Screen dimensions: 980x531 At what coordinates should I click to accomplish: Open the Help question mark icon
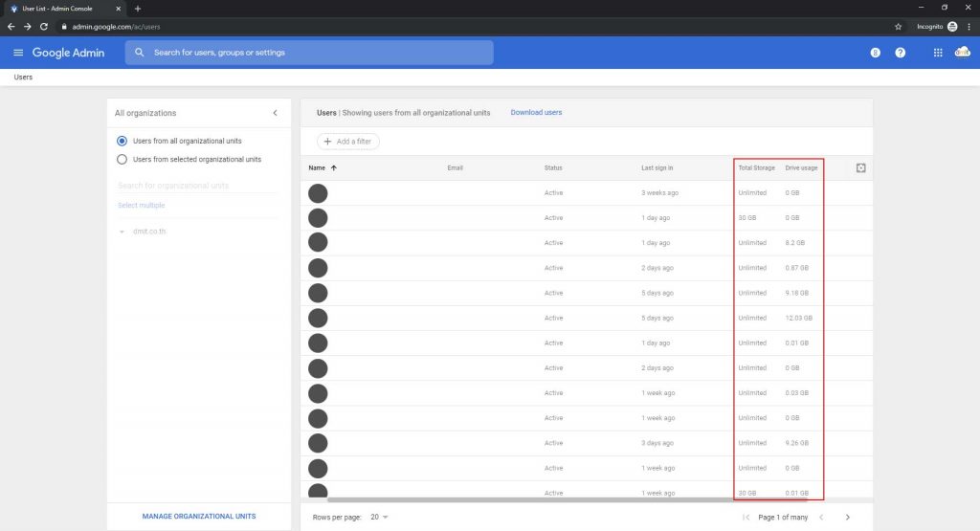tap(900, 53)
